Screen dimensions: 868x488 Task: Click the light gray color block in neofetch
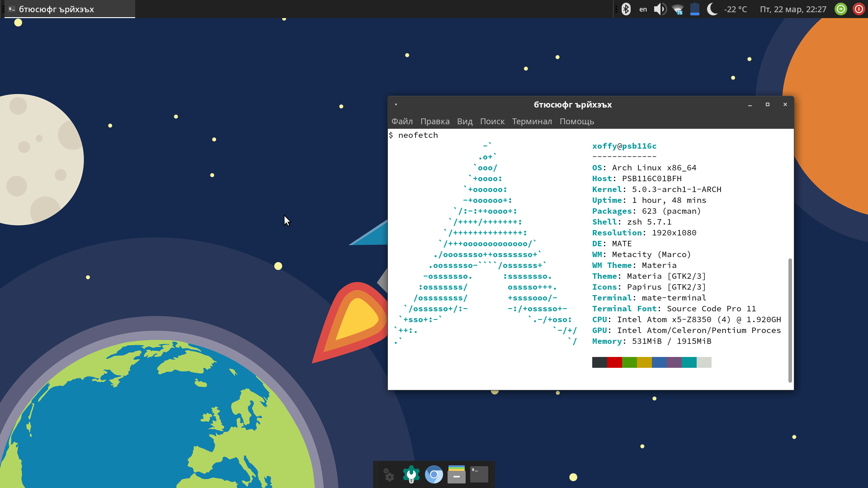tap(704, 362)
